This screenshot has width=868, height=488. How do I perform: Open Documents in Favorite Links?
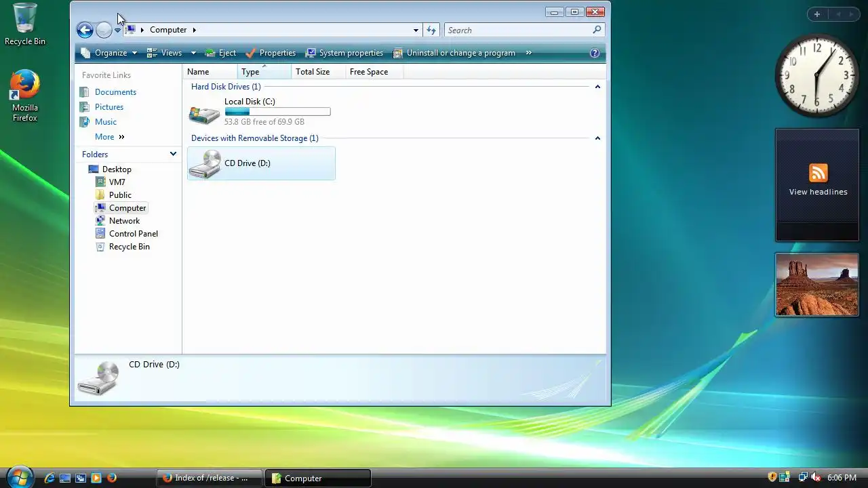[x=115, y=92]
